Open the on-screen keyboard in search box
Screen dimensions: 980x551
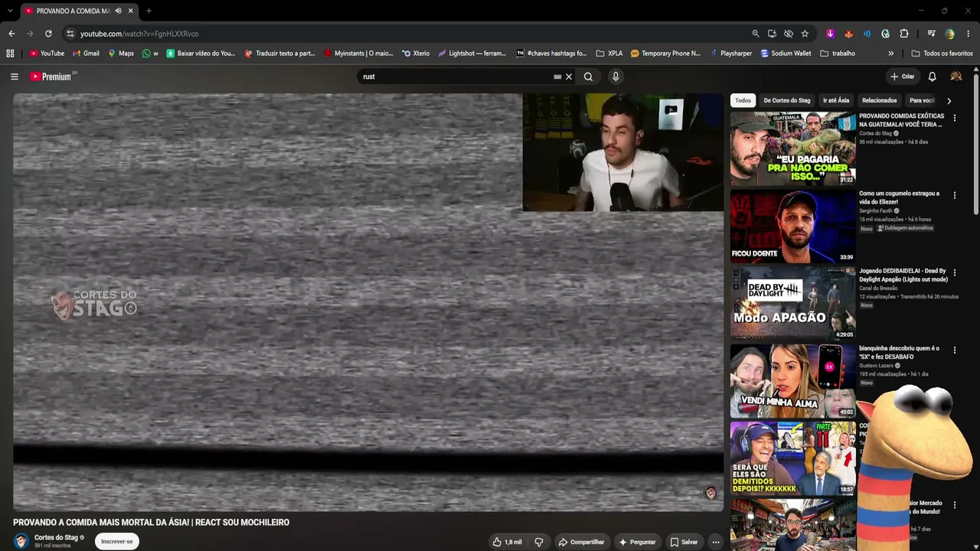[557, 77]
